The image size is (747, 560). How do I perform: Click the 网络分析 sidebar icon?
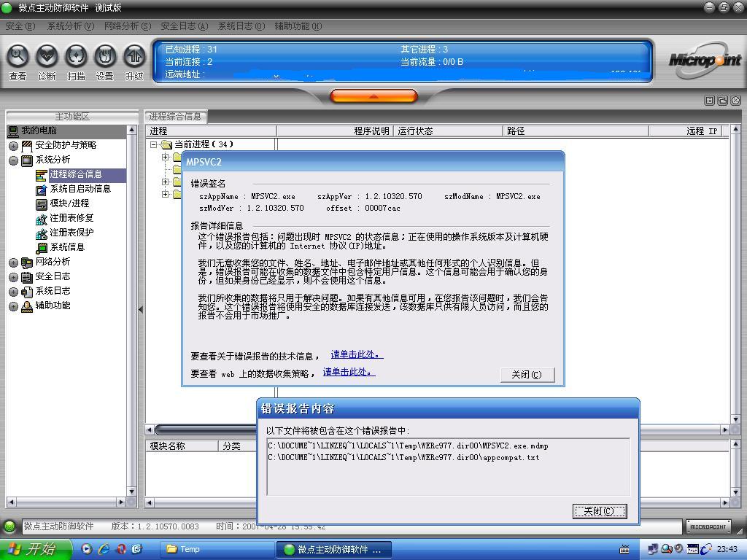(x=27, y=262)
